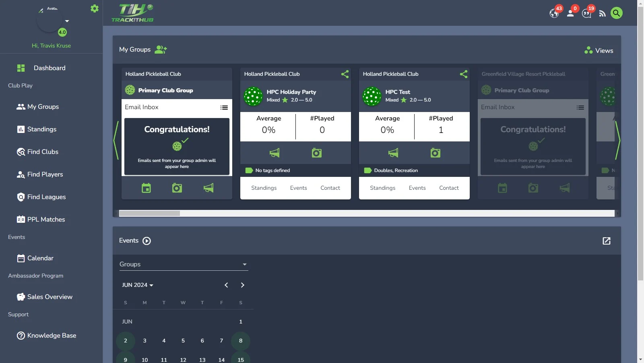Open Views selector

click(x=599, y=50)
